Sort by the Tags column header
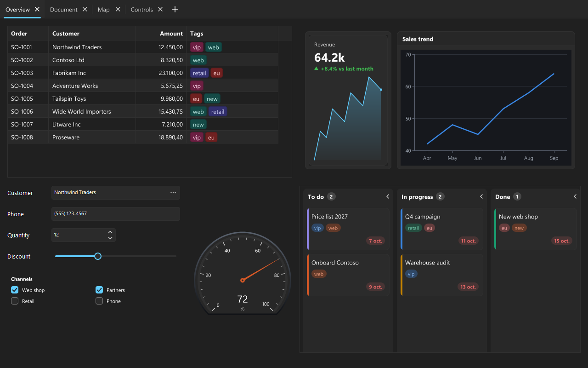The width and height of the screenshot is (588, 368). pos(232,34)
